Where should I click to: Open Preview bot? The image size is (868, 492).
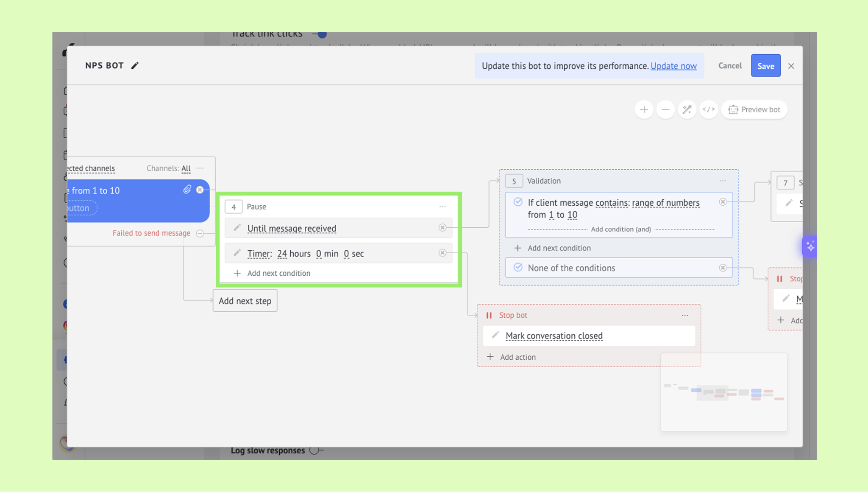pos(754,109)
